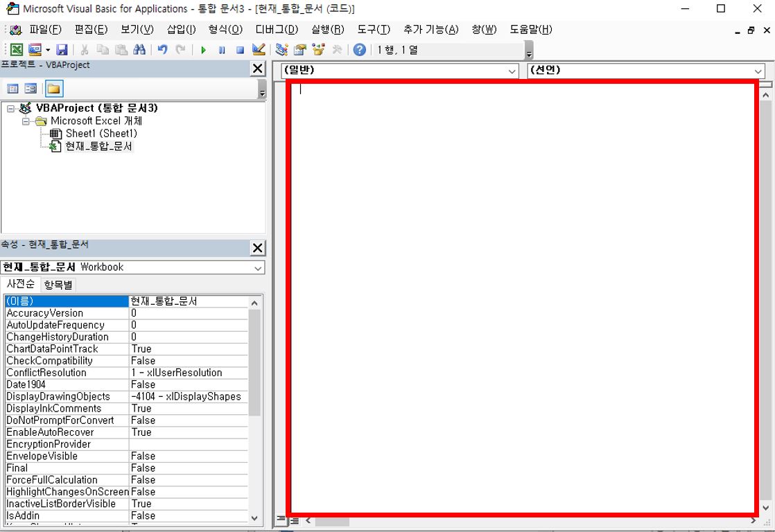The width and height of the screenshot is (775, 532).
Task: Click the Save toolbar icon
Action: point(62,49)
